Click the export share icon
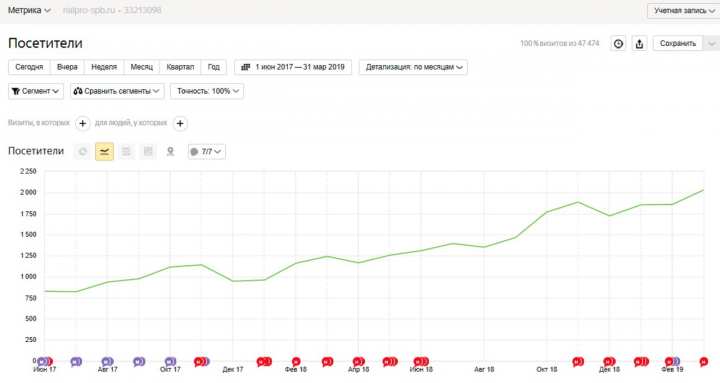The image size is (720, 383). click(639, 44)
